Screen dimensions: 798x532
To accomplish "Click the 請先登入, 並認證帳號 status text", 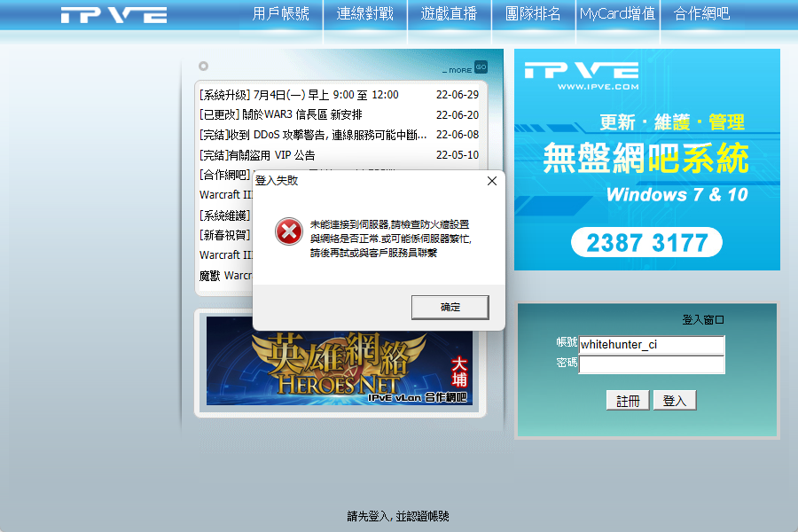I will click(x=398, y=516).
